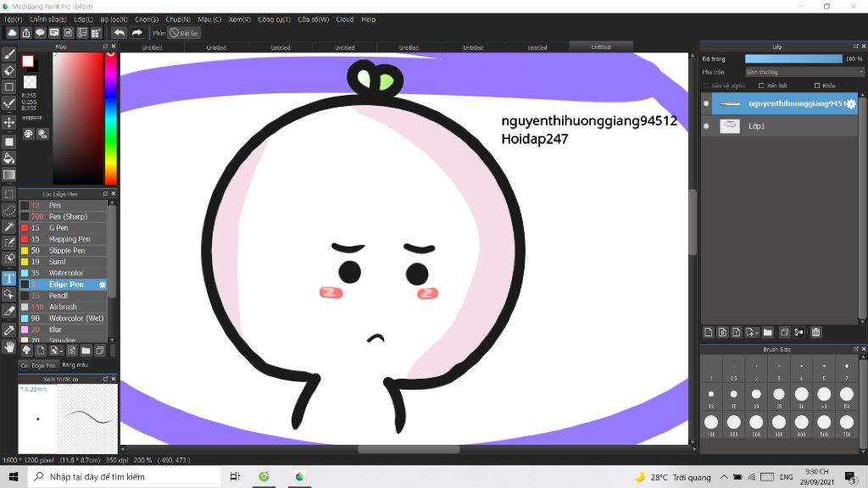The width and height of the screenshot is (868, 488).
Task: Toggle Bảo vệ alpha checkbox
Action: click(x=706, y=86)
